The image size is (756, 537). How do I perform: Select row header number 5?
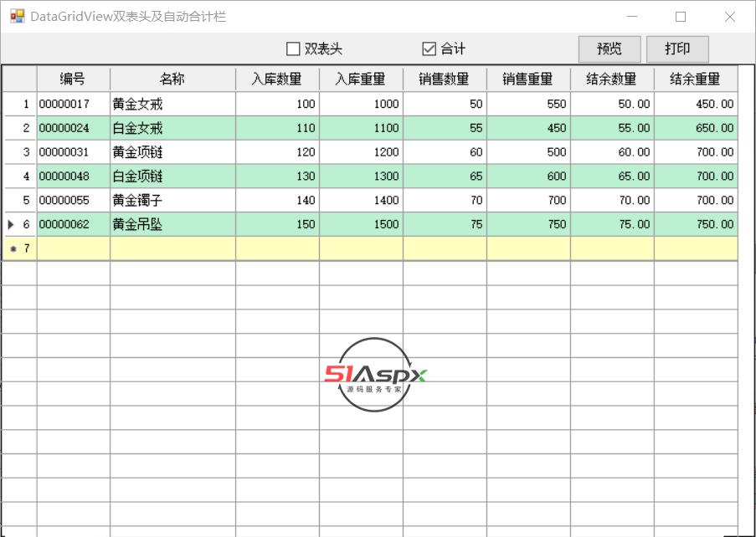click(20, 201)
